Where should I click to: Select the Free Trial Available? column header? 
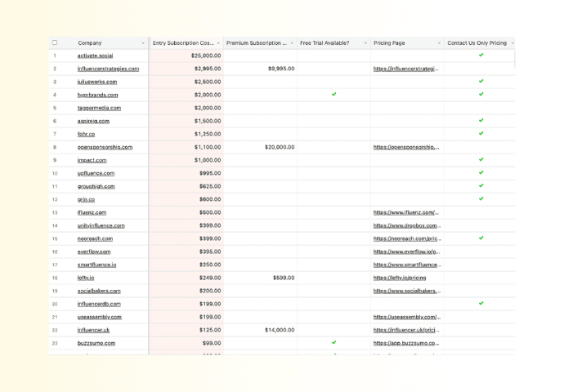[x=327, y=43]
